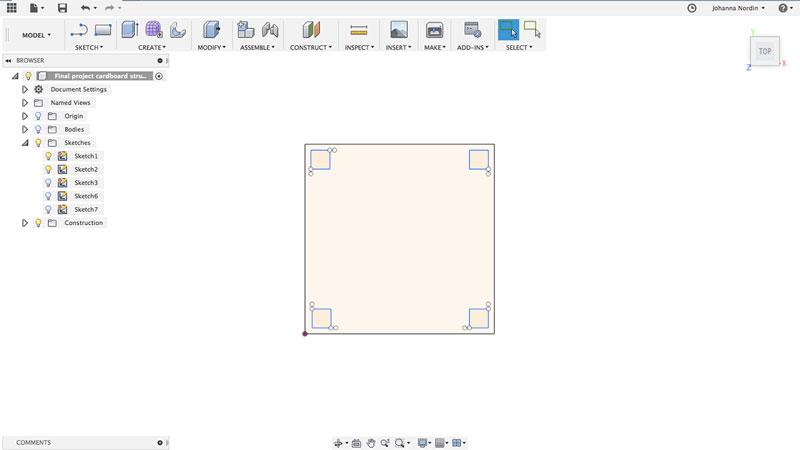Toggle visibility of Origin folder

38,116
